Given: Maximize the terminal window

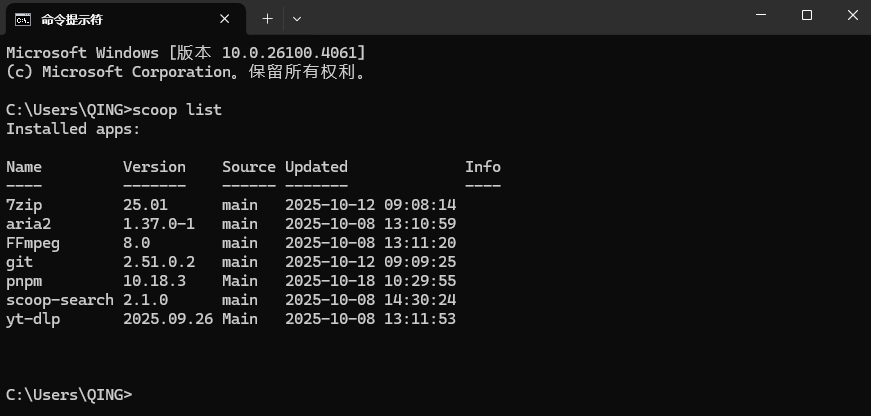Looking at the screenshot, I should tap(807, 15).
